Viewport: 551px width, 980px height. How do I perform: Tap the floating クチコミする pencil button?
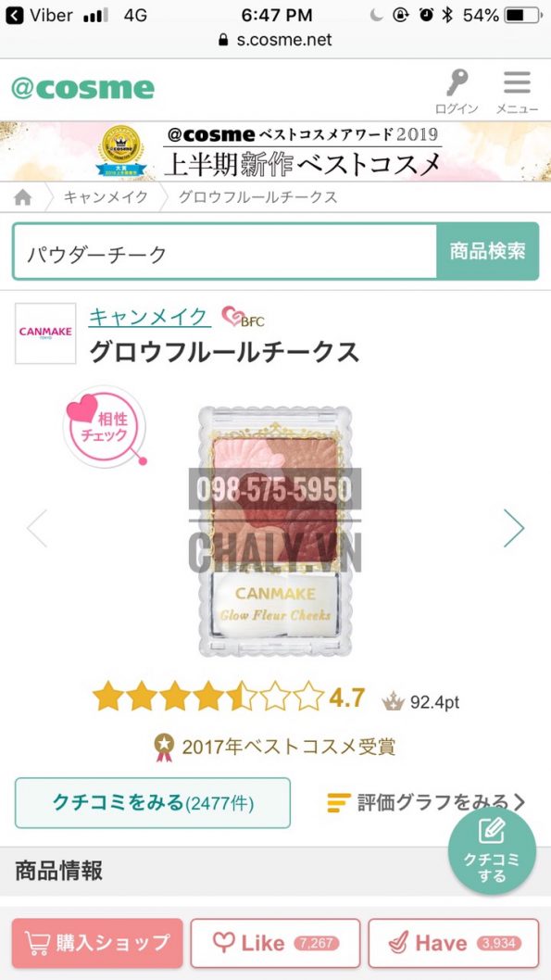[492, 850]
